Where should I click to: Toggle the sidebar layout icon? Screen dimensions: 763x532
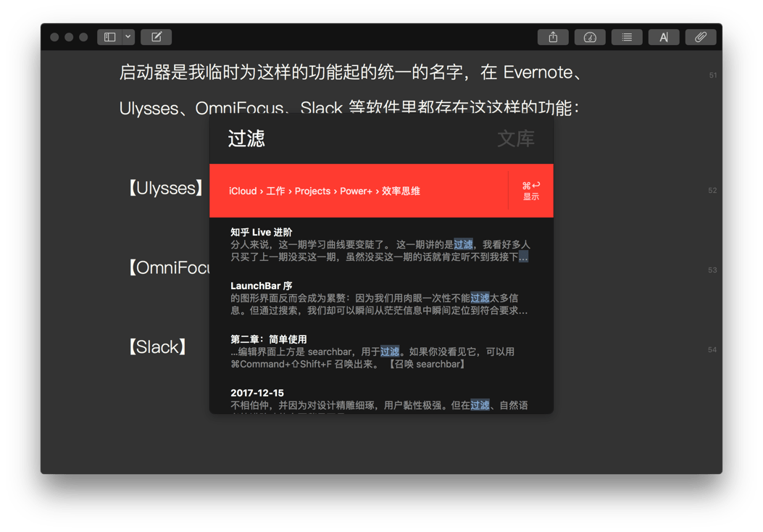[110, 37]
